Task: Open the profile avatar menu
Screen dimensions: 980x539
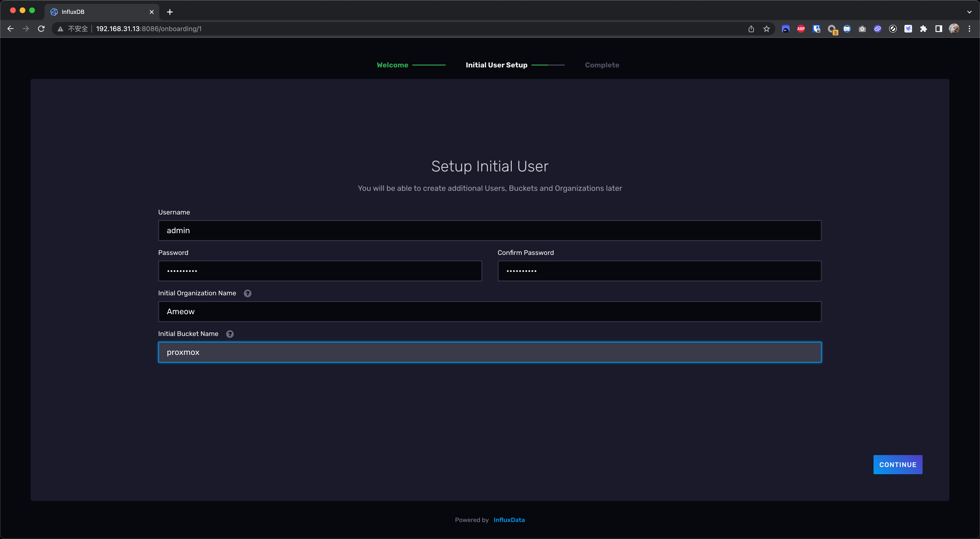Action: (954, 28)
